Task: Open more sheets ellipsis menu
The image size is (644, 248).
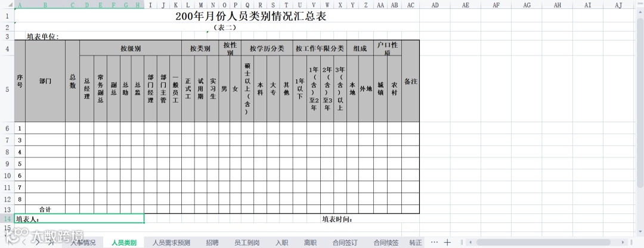Action: click(x=434, y=242)
